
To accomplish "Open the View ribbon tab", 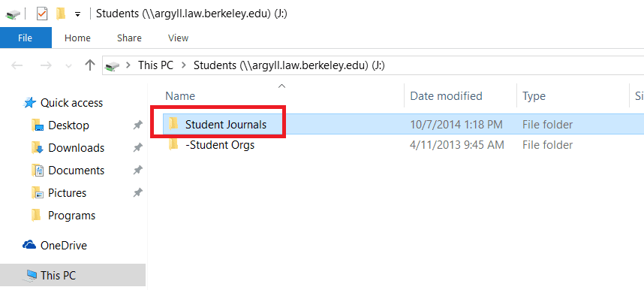I will click(178, 38).
